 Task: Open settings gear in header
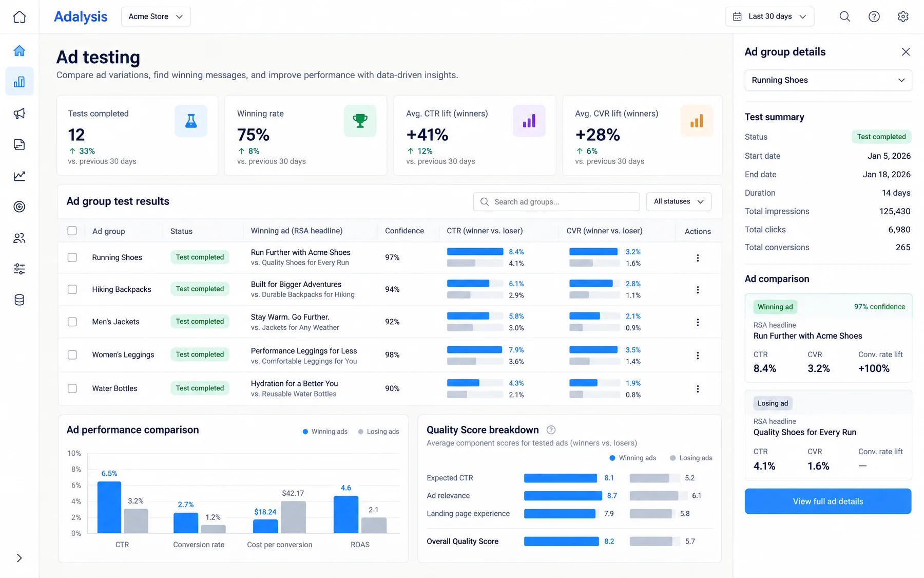[x=903, y=16]
